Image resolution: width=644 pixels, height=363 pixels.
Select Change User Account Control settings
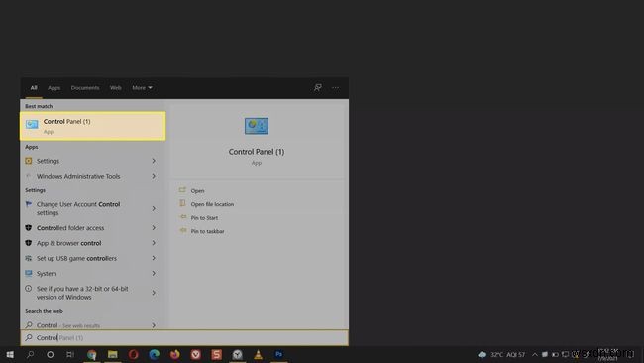(93, 209)
